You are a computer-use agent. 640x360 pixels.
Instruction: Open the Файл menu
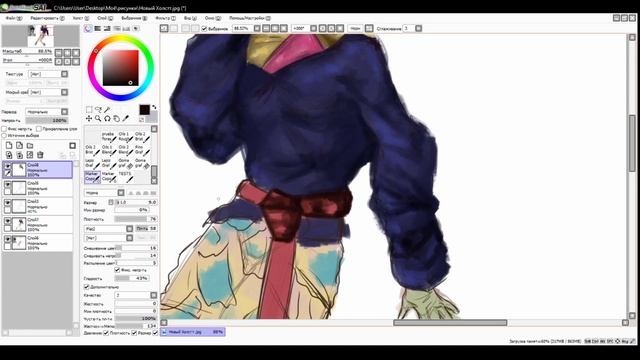pyautogui.click(x=14, y=18)
